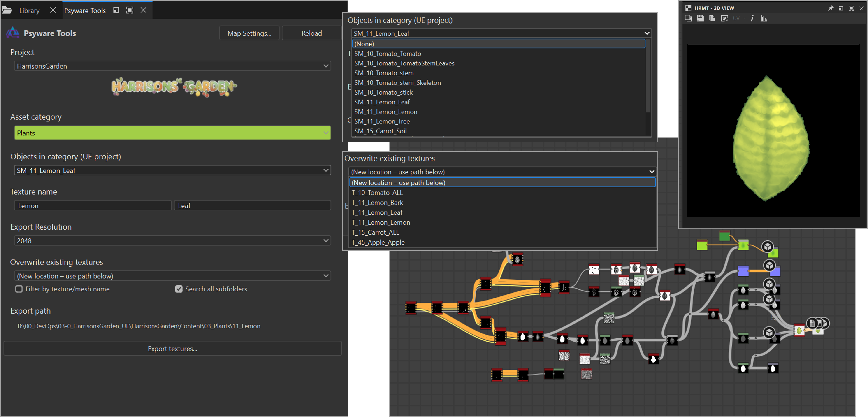Choose (None) in the objects list

pyautogui.click(x=498, y=44)
